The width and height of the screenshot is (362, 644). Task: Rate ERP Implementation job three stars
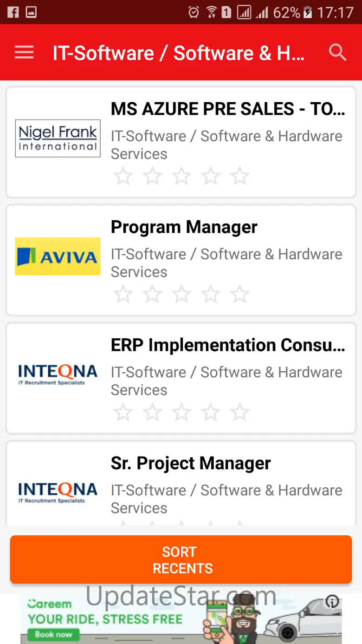181,412
